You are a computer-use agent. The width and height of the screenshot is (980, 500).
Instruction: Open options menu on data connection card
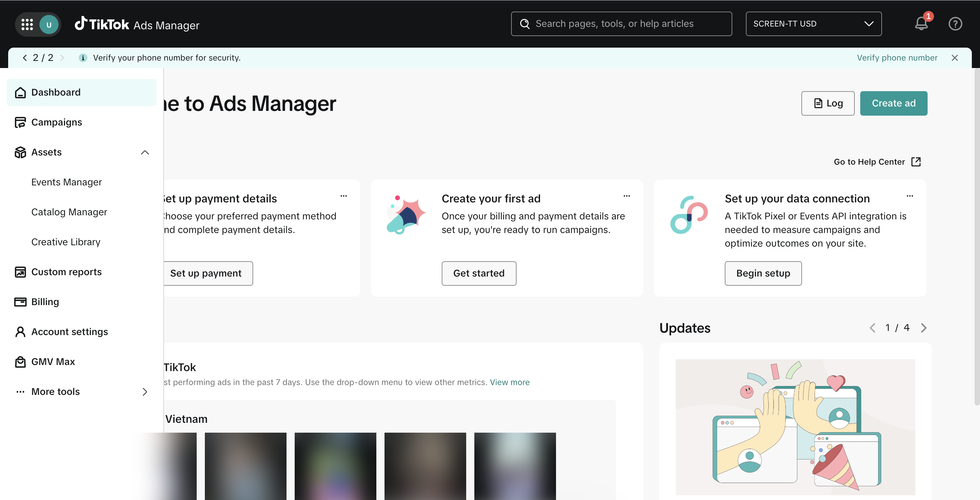910,196
